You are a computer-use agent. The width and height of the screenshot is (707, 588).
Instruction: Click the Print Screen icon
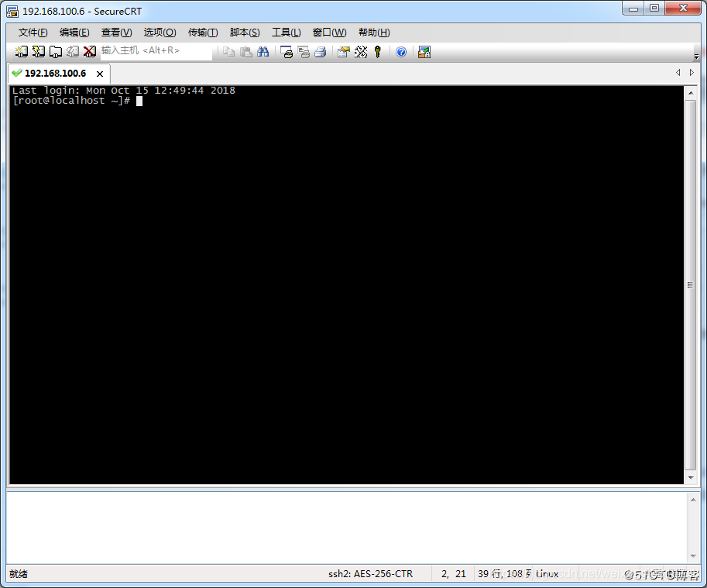pyautogui.click(x=287, y=52)
